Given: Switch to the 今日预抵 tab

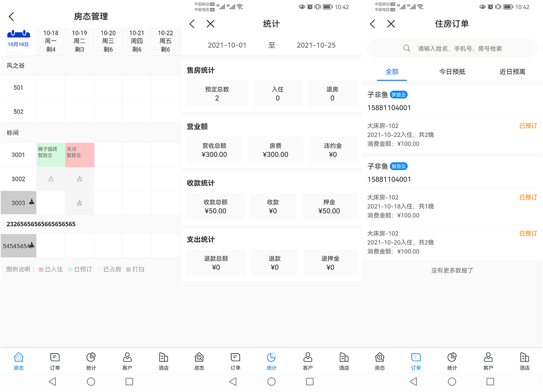Looking at the screenshot, I should 452,72.
